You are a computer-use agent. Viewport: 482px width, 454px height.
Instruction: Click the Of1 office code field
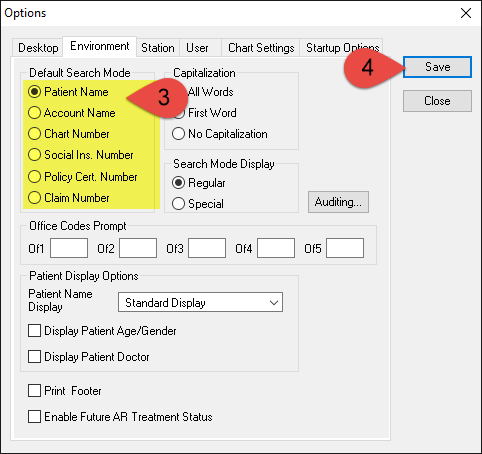69,248
